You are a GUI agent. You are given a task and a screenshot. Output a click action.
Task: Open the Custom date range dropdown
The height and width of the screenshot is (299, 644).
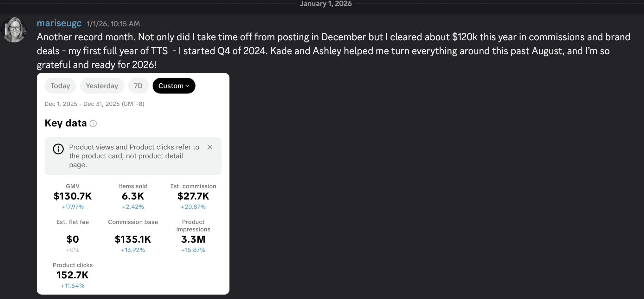[174, 86]
